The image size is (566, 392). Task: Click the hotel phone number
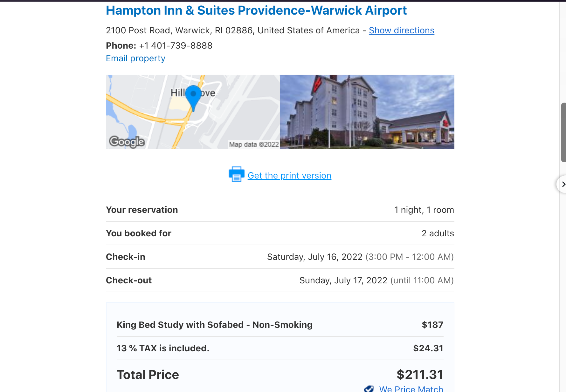pos(176,46)
